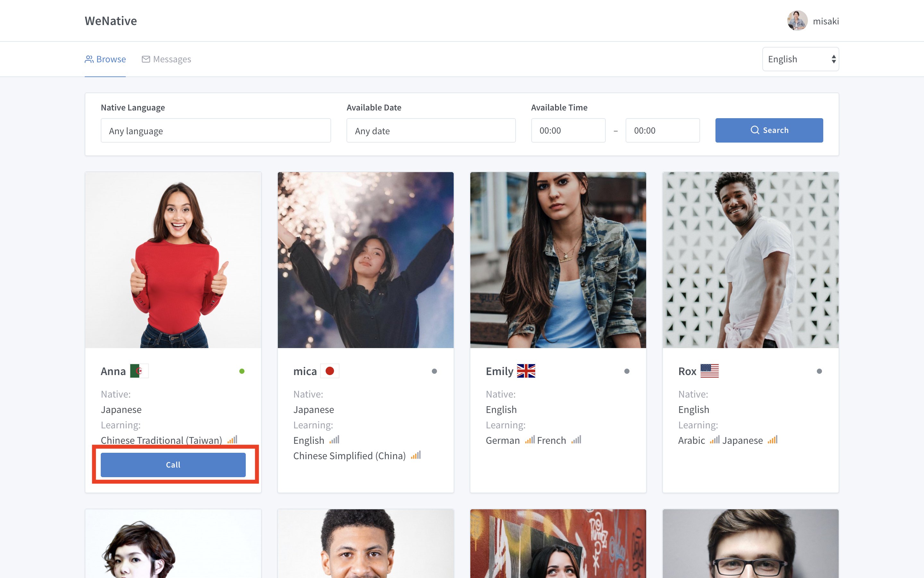
Task: Click the misaki username
Action: [826, 21]
